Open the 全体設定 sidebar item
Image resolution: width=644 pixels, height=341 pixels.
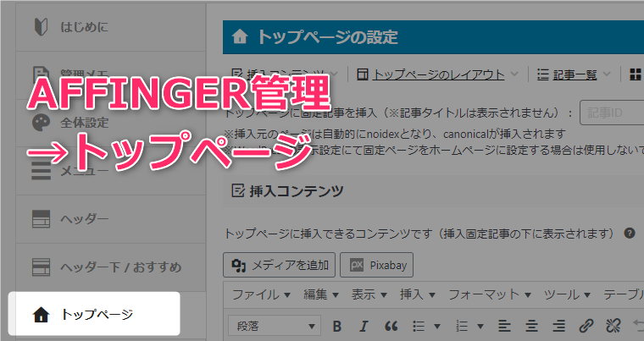point(110,123)
